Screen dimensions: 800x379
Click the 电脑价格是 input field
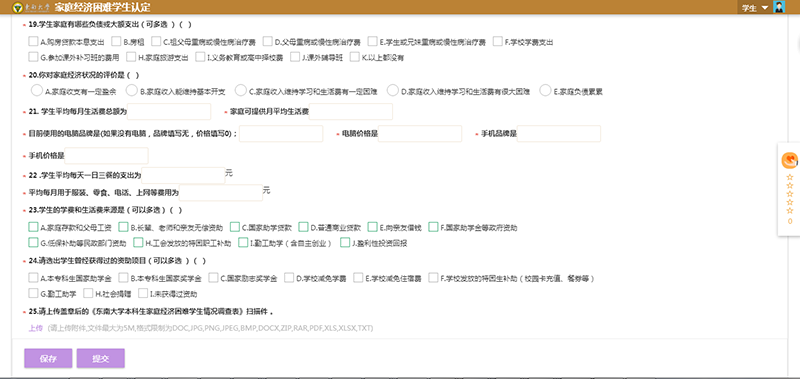click(420, 134)
